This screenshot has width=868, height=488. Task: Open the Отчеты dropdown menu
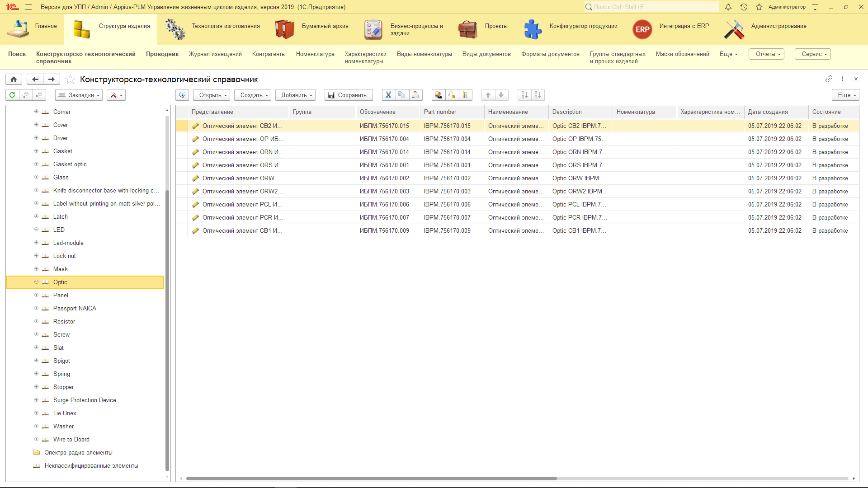point(767,54)
